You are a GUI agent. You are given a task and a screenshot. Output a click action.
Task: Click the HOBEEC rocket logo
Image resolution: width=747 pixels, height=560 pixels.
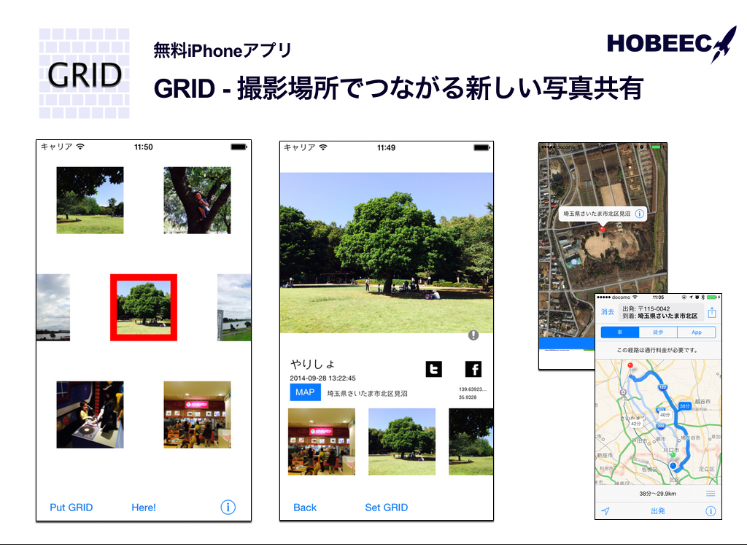coord(672,44)
